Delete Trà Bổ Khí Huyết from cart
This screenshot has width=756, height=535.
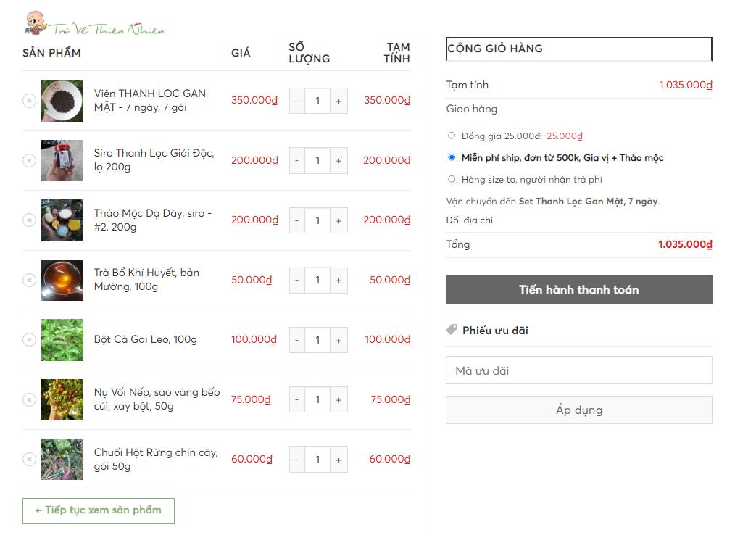pos(29,280)
